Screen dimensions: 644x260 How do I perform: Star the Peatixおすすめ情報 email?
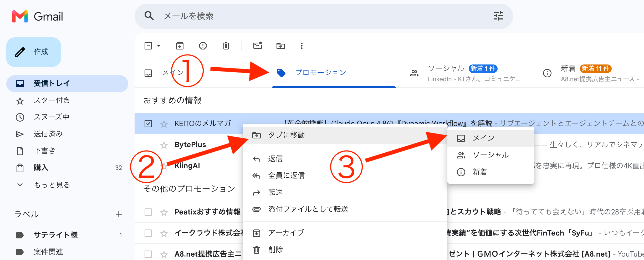tap(164, 212)
